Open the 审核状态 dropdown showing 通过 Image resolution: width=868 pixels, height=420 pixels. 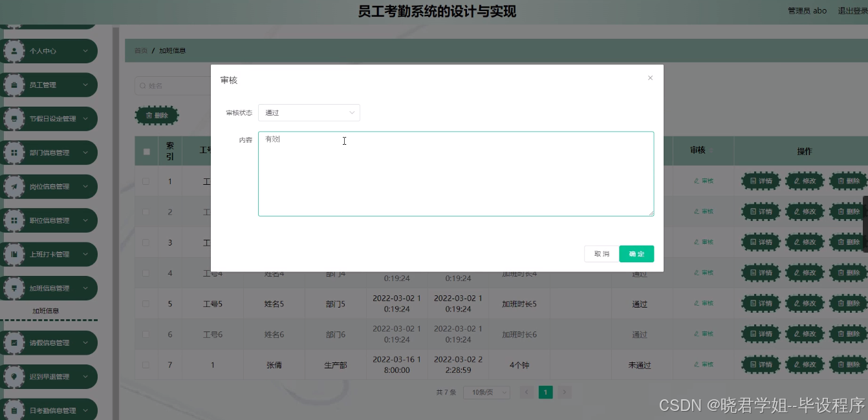click(x=309, y=112)
